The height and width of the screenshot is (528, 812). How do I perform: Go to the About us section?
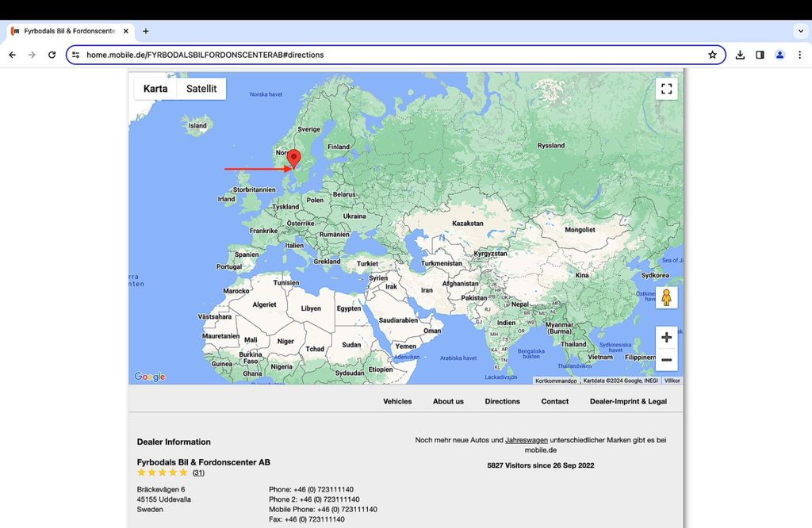click(448, 401)
